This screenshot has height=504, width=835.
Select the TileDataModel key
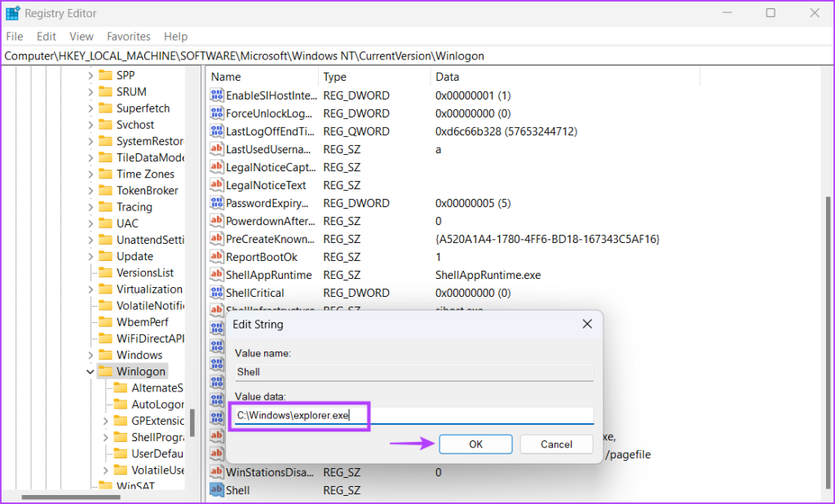pos(150,157)
